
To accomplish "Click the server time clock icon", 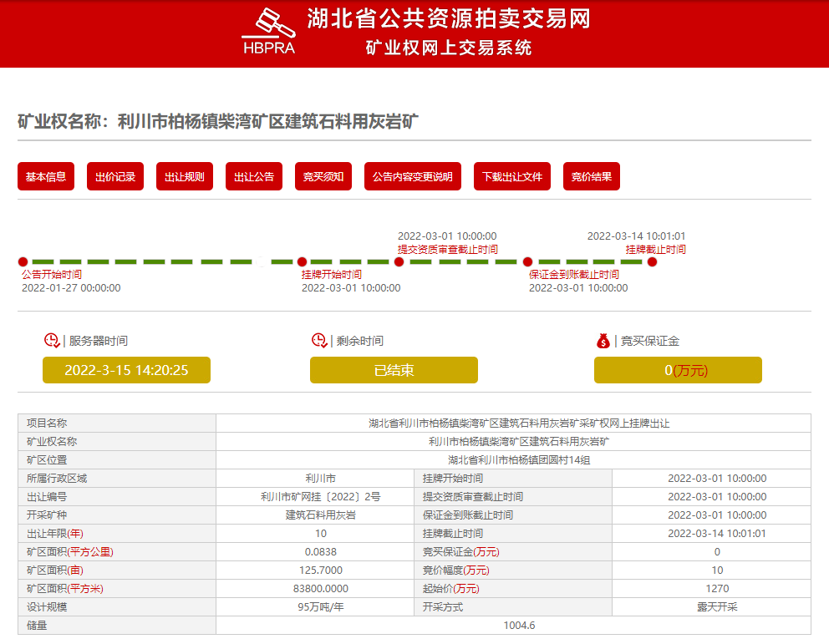I will (52, 341).
